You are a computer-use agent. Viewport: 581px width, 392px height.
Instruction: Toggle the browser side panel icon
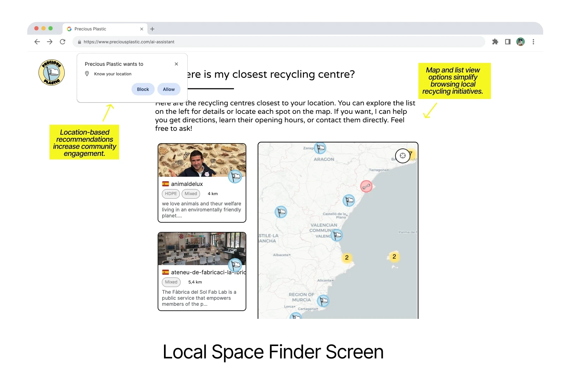[x=508, y=42]
